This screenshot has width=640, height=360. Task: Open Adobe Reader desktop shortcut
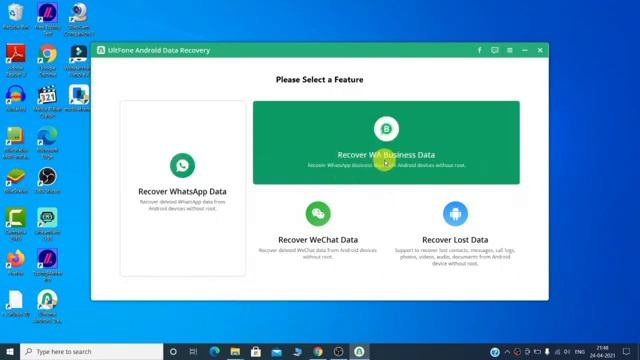(16, 60)
